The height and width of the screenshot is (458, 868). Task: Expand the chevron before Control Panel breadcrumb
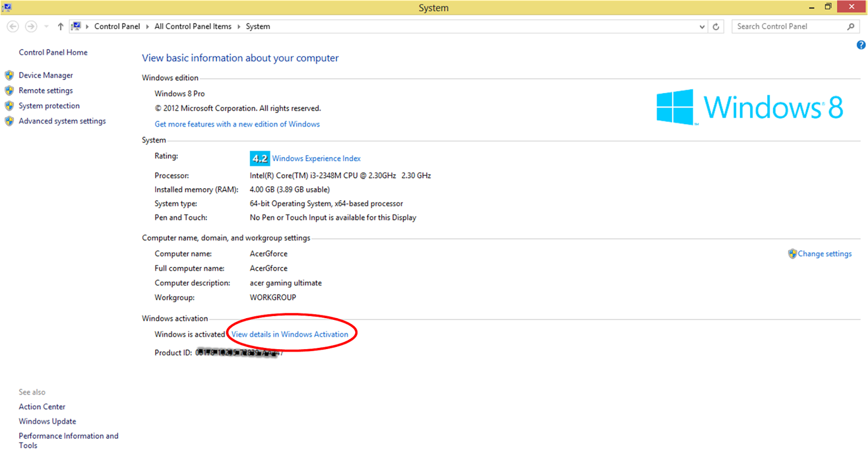click(x=87, y=26)
